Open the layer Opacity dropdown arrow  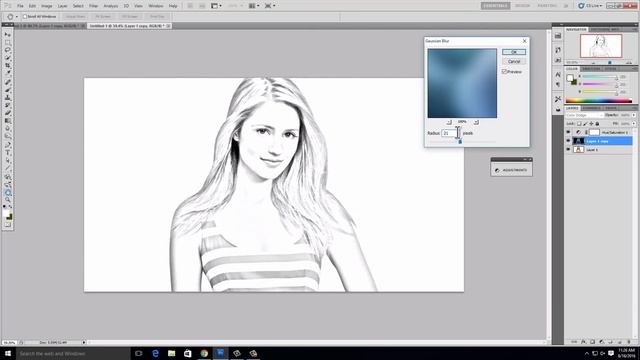(x=633, y=116)
